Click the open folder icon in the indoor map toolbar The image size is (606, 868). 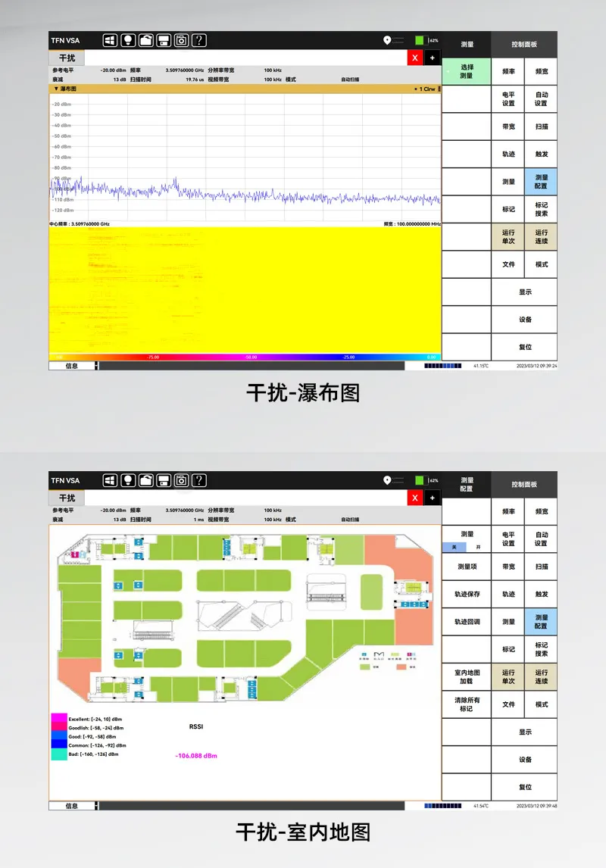click(145, 480)
